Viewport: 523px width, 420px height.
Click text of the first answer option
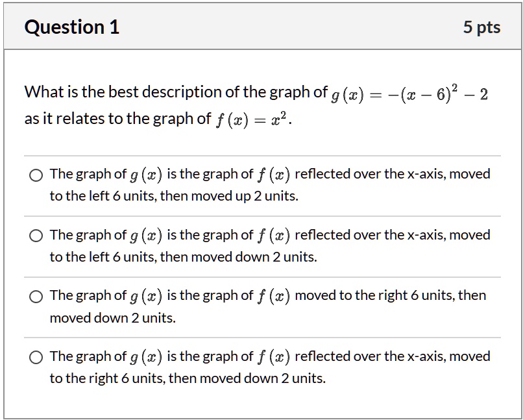(260, 183)
